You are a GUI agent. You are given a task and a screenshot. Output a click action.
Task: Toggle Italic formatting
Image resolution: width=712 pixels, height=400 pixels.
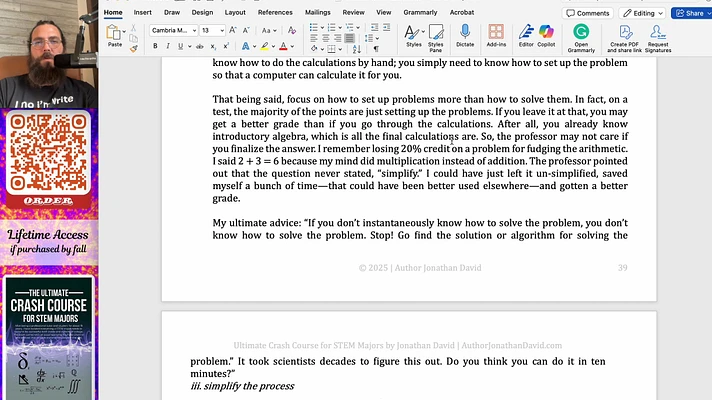(x=168, y=46)
